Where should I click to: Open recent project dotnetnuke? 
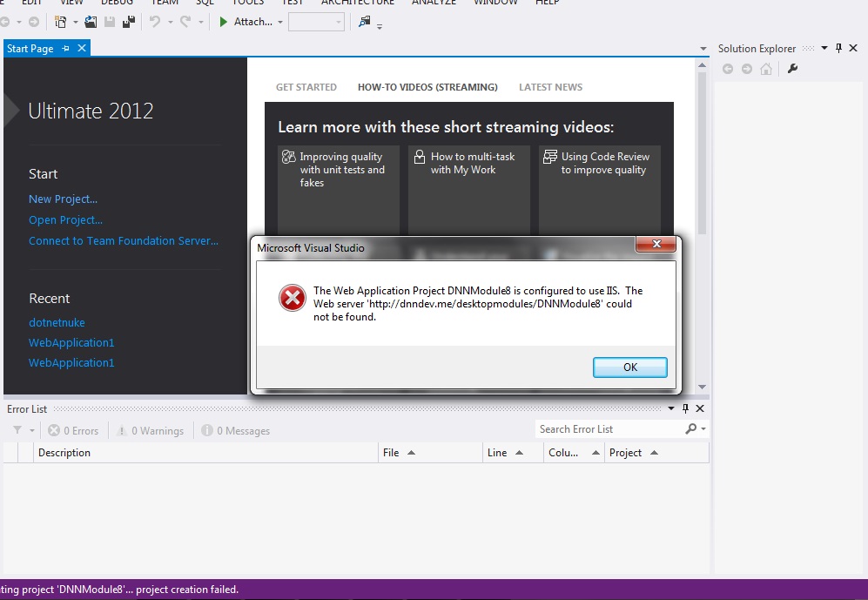(57, 322)
